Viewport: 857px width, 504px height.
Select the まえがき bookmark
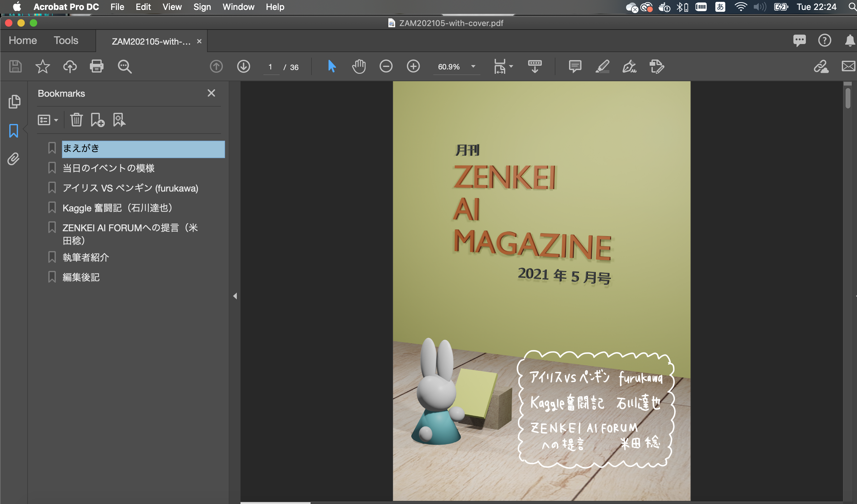coord(143,149)
